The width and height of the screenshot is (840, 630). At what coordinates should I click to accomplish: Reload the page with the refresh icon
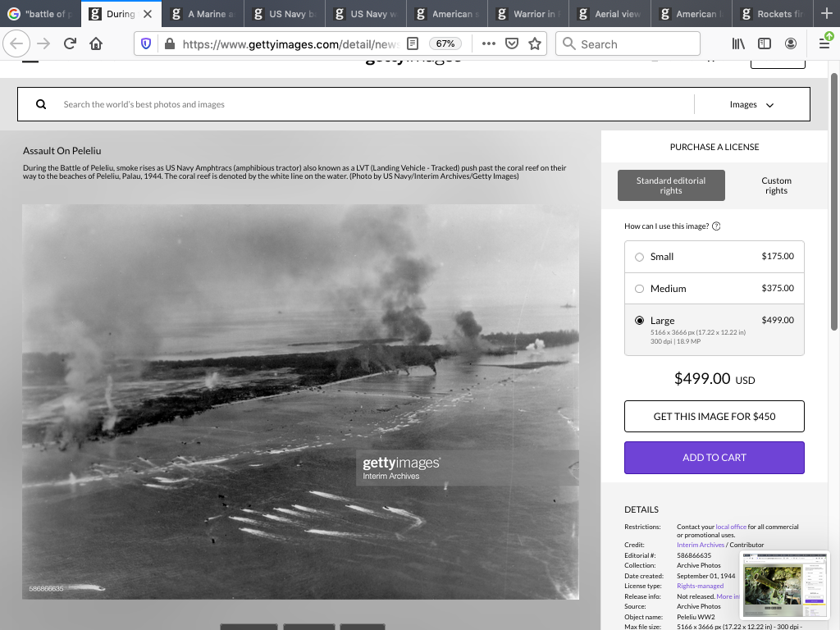pyautogui.click(x=70, y=44)
